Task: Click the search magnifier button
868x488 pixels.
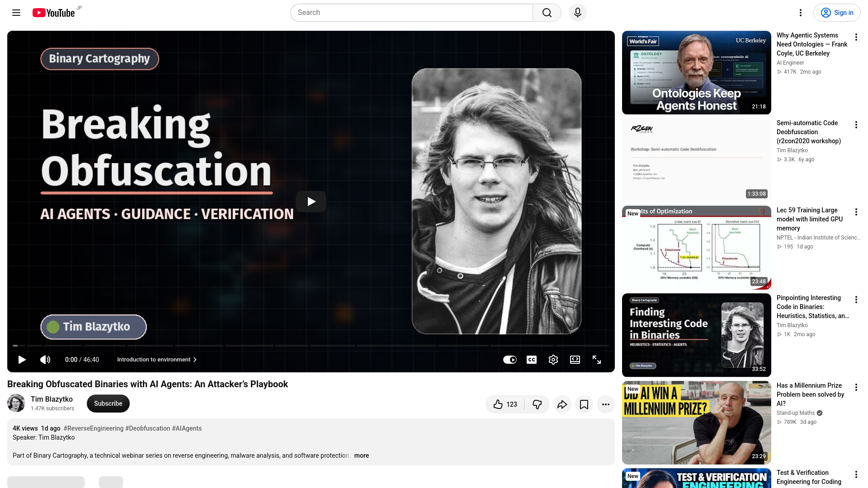Action: click(547, 13)
